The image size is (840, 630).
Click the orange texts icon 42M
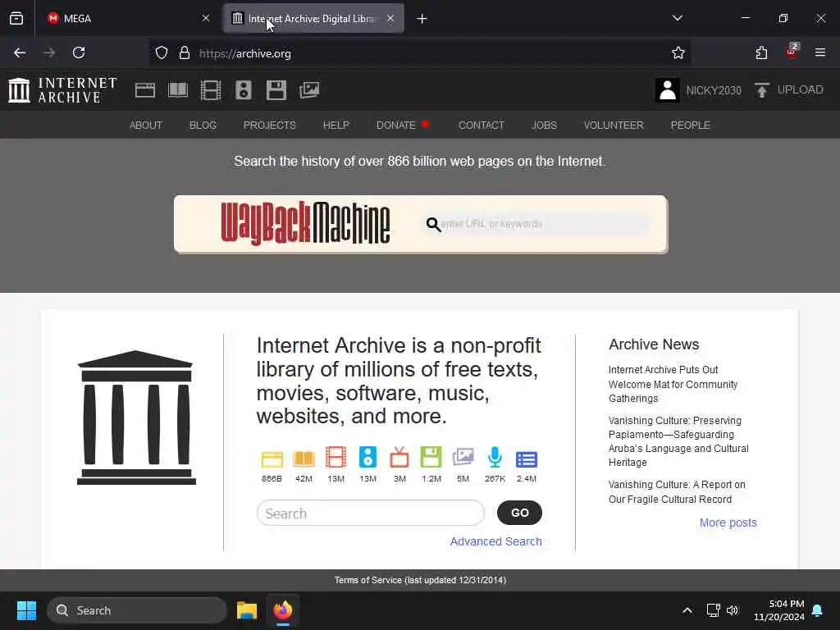[304, 459]
